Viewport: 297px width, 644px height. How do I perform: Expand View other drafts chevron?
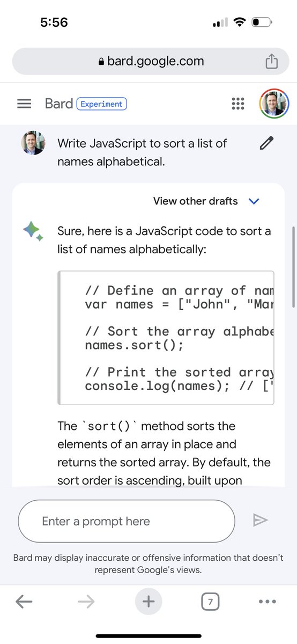click(254, 201)
